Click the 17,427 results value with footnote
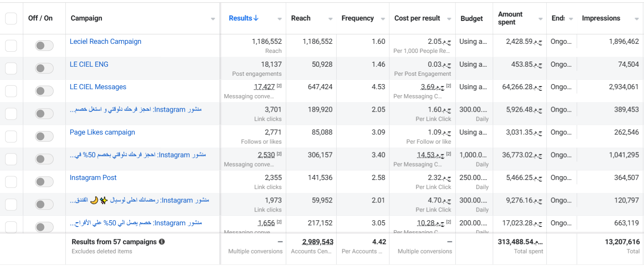The image size is (644, 266). point(264,87)
